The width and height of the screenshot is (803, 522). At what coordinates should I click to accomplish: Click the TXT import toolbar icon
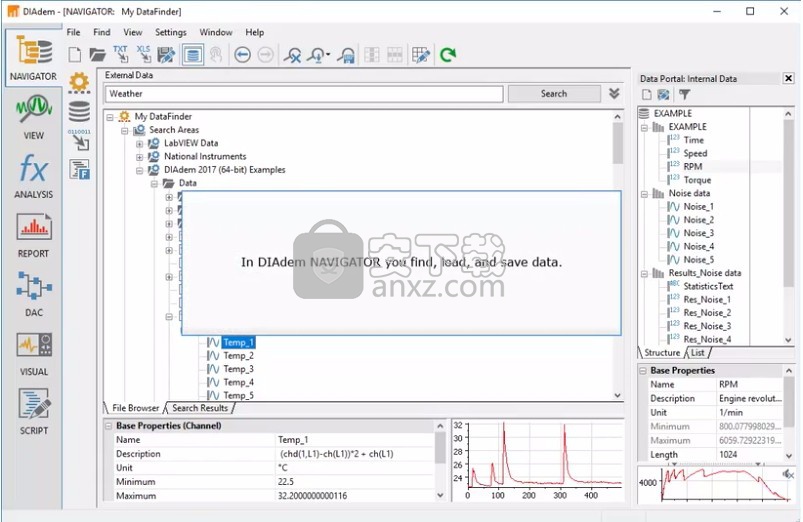120,54
